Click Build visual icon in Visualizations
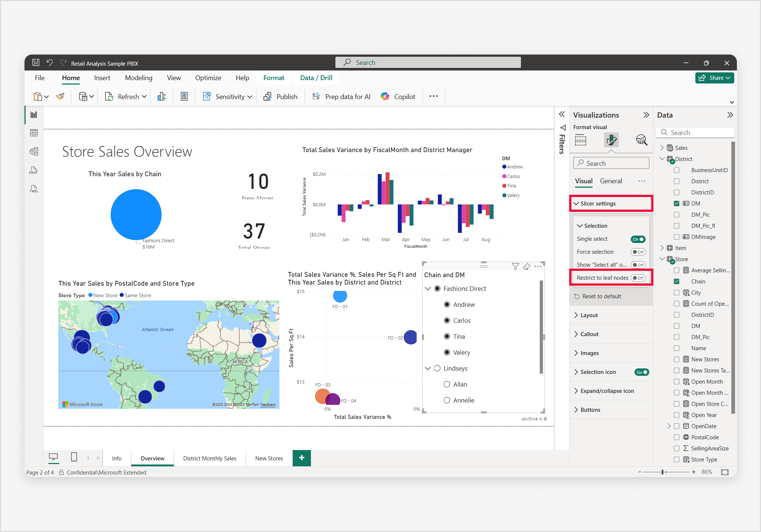Screen dimensions: 761x532 [x=581, y=140]
